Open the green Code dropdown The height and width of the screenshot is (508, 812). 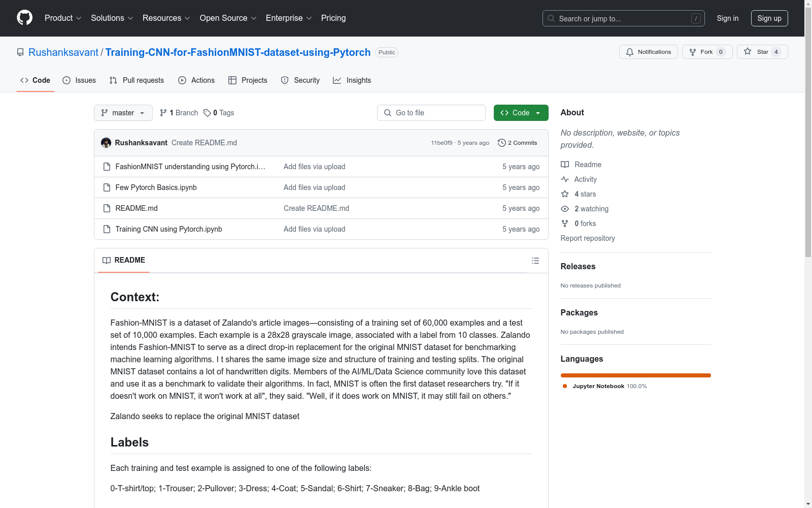pos(521,113)
